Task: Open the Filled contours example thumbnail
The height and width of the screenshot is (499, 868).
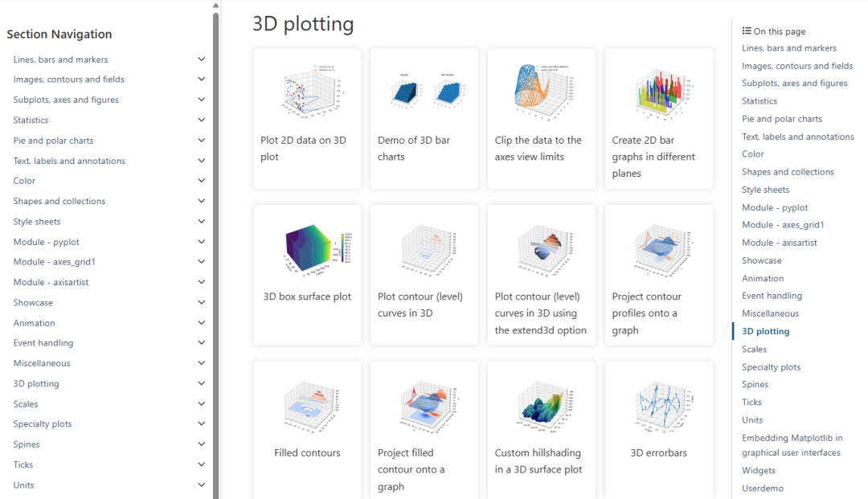Action: [312, 407]
